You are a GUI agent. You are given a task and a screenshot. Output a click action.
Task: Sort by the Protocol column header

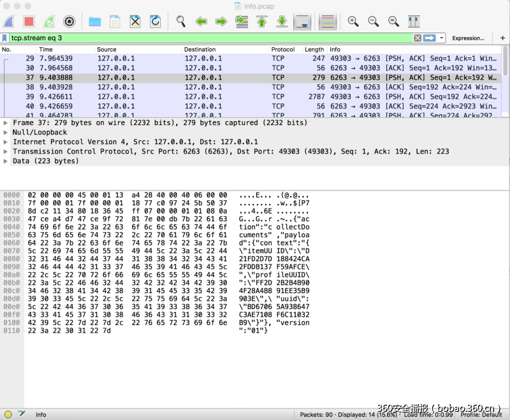(x=283, y=49)
